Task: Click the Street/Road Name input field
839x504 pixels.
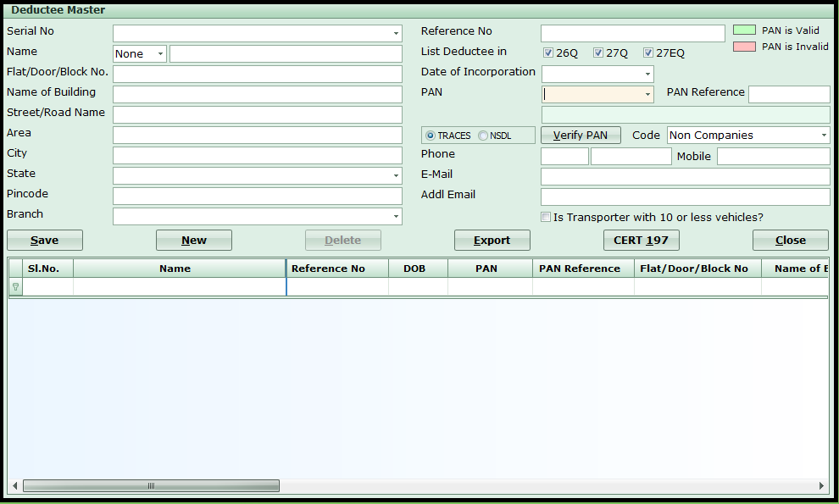Action: 258,114
